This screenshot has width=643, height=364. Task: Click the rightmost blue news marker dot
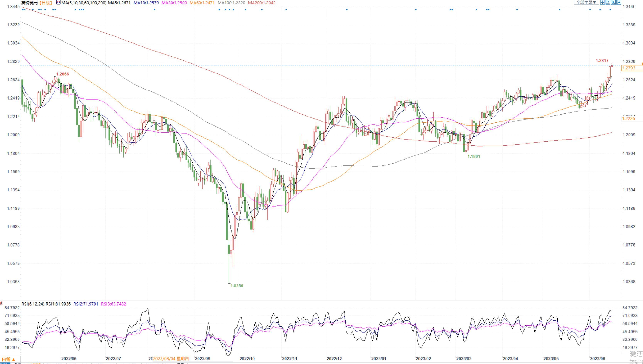point(610,10)
